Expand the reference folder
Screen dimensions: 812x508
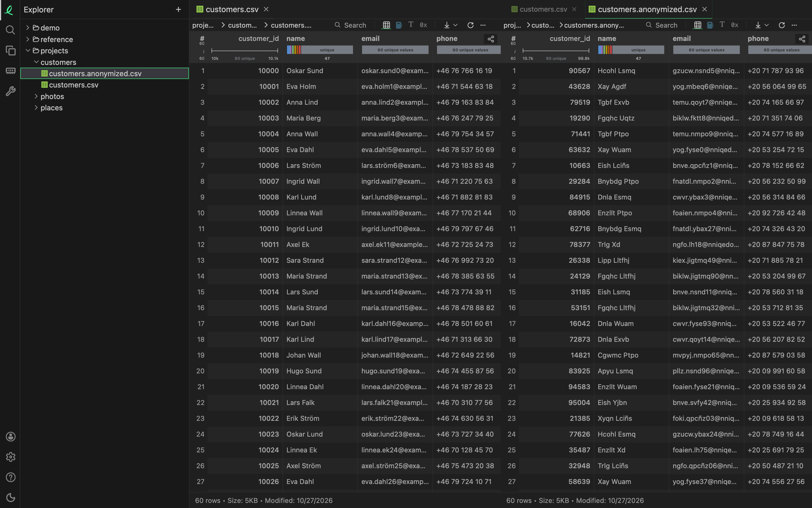click(28, 39)
